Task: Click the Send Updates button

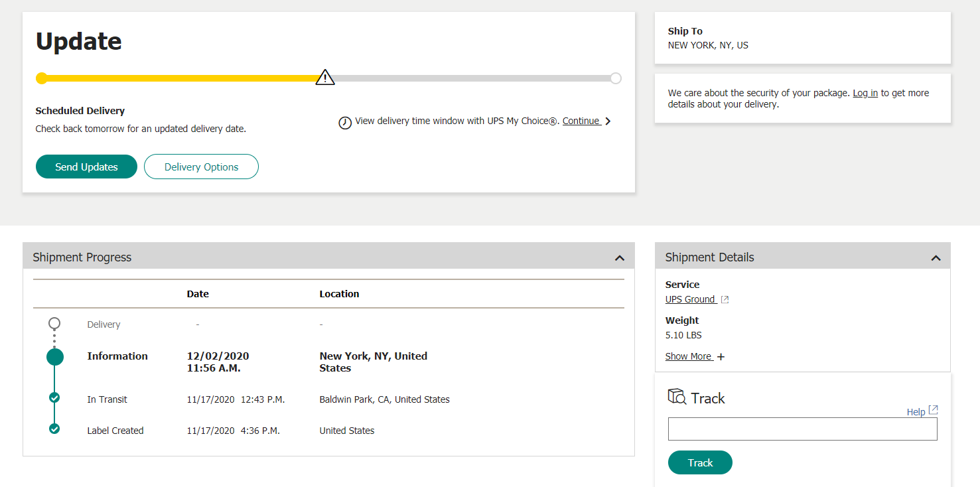Action: tap(86, 167)
